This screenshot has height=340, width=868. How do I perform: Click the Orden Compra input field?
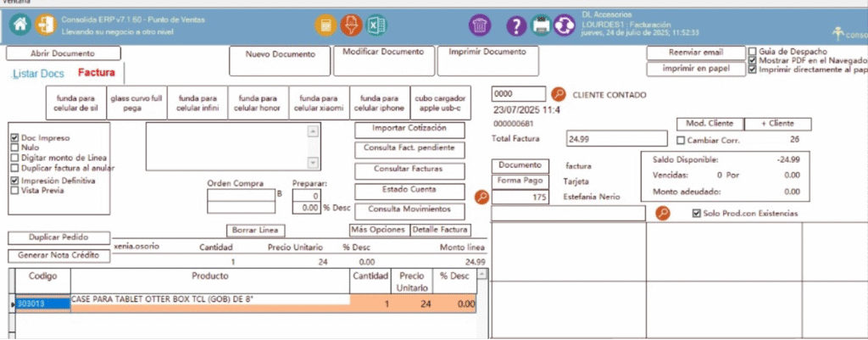240,195
